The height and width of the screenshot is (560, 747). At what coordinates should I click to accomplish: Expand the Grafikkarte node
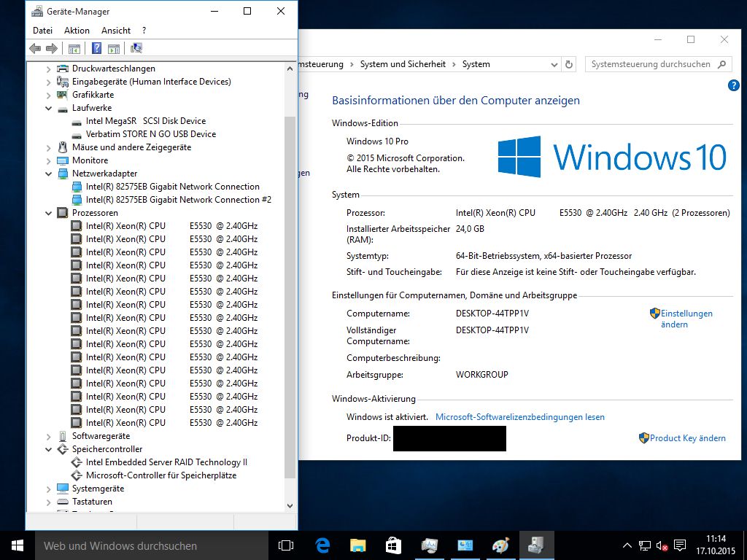pos(48,96)
